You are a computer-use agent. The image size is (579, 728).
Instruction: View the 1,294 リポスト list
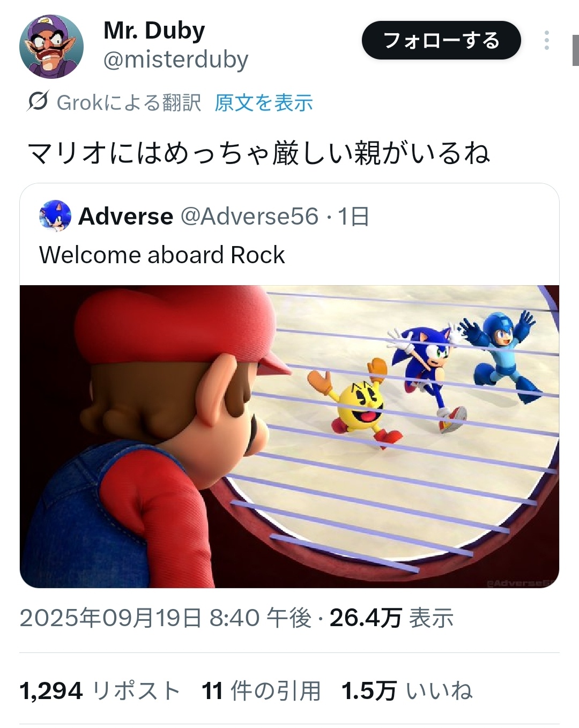pos(100,691)
